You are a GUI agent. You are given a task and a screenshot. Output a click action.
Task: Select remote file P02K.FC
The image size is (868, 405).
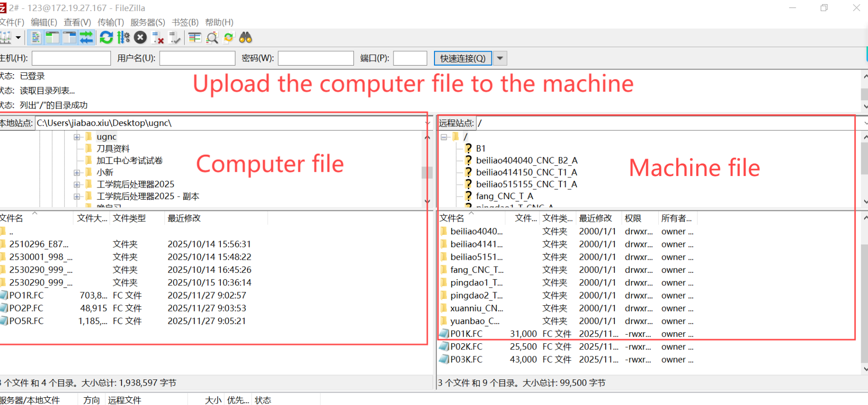(x=466, y=347)
